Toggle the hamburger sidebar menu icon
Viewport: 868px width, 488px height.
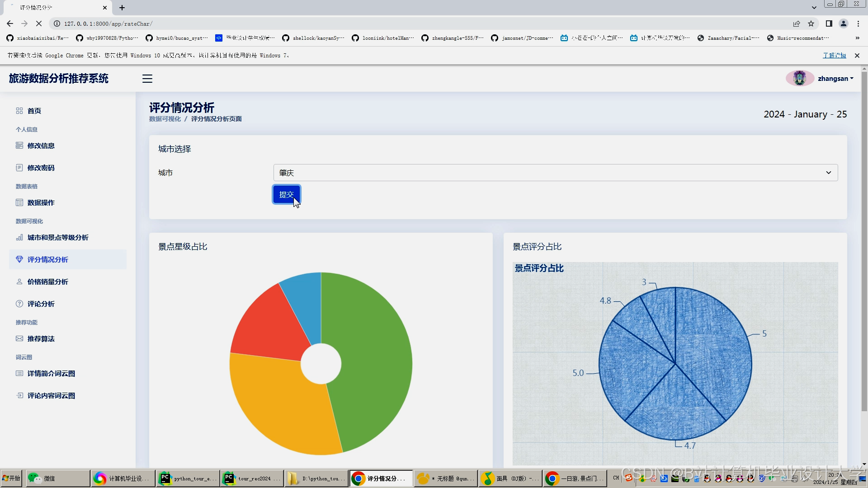tap(147, 79)
